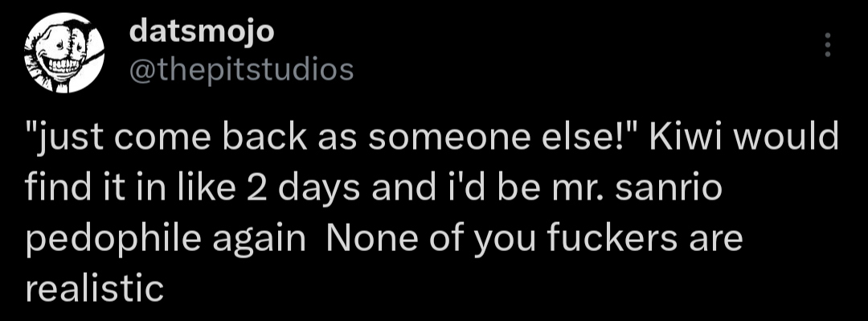
Task: Open the three-dot more options menu
Action: [x=828, y=45]
